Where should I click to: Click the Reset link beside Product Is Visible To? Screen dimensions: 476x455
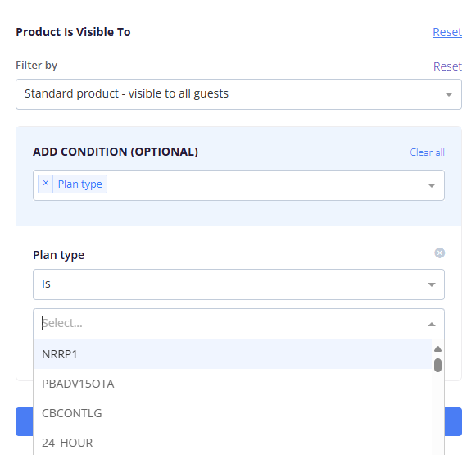447,32
